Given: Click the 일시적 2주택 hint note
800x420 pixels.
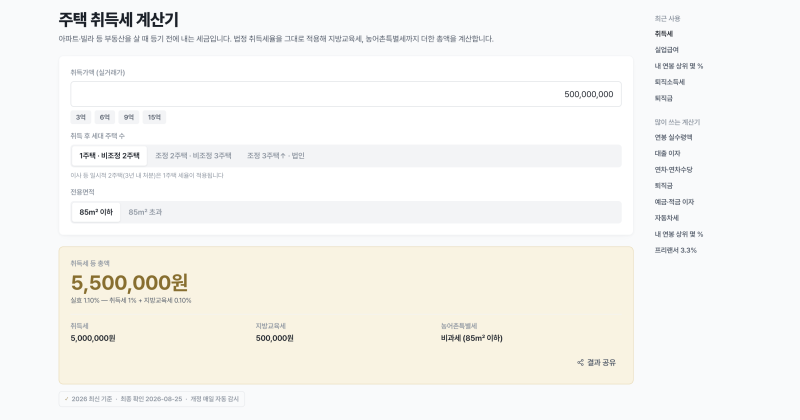Looking at the screenshot, I should pyautogui.click(x=147, y=176).
